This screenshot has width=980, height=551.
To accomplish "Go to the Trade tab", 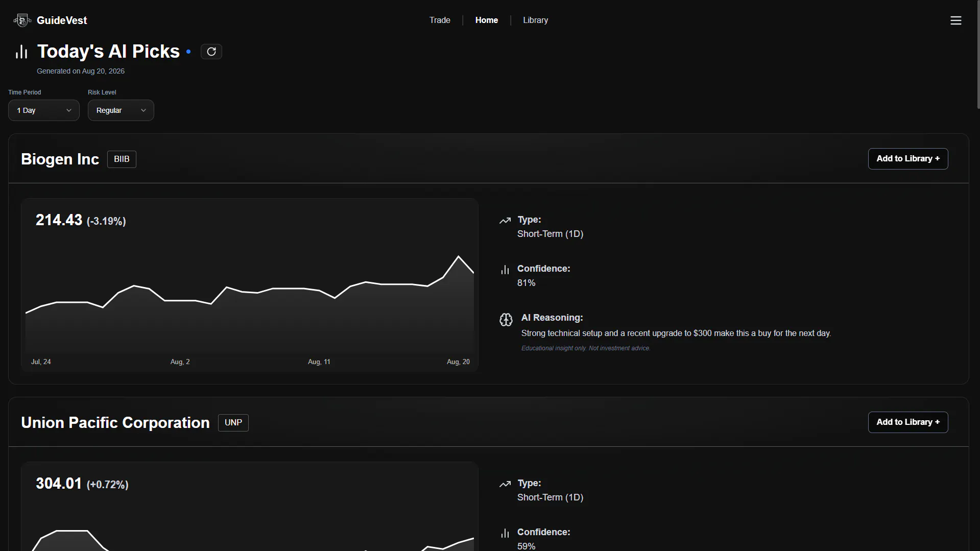I will (x=440, y=20).
